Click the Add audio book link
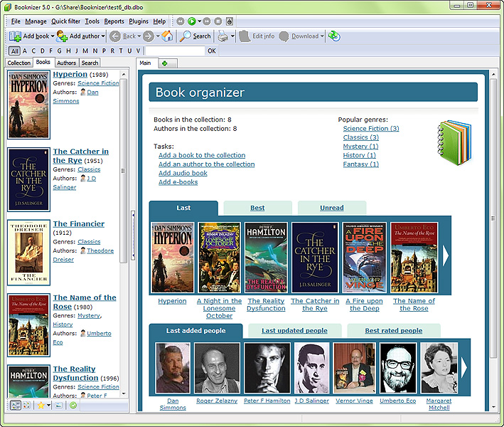504x427 pixels. coord(183,173)
